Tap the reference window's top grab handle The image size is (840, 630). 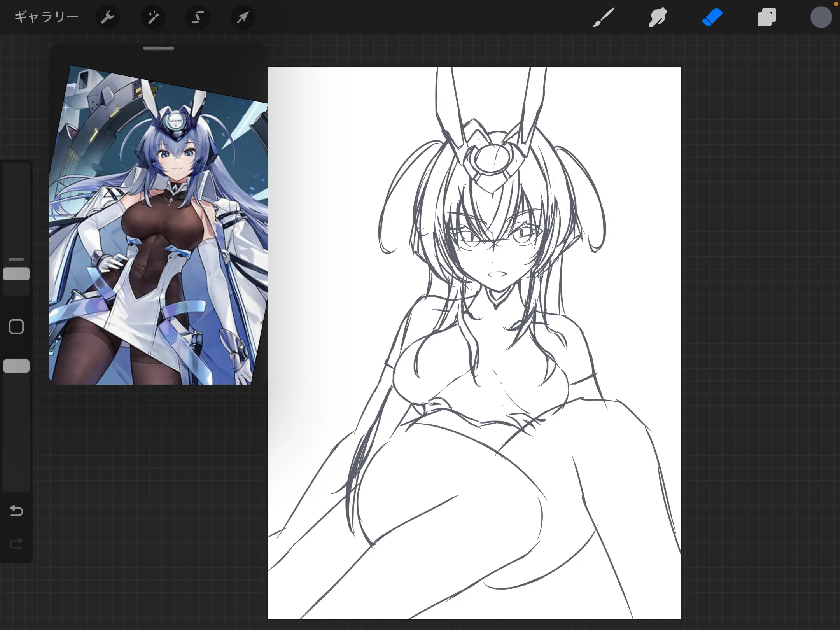[159, 49]
